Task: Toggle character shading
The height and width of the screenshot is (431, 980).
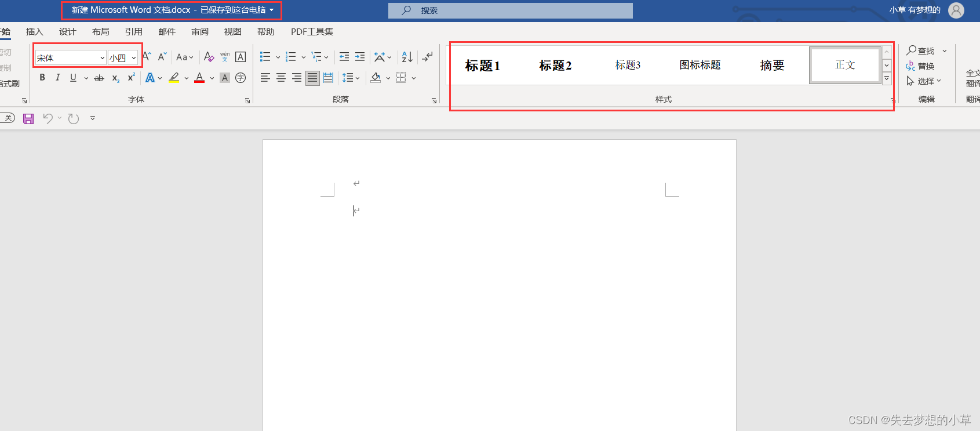Action: coord(225,78)
